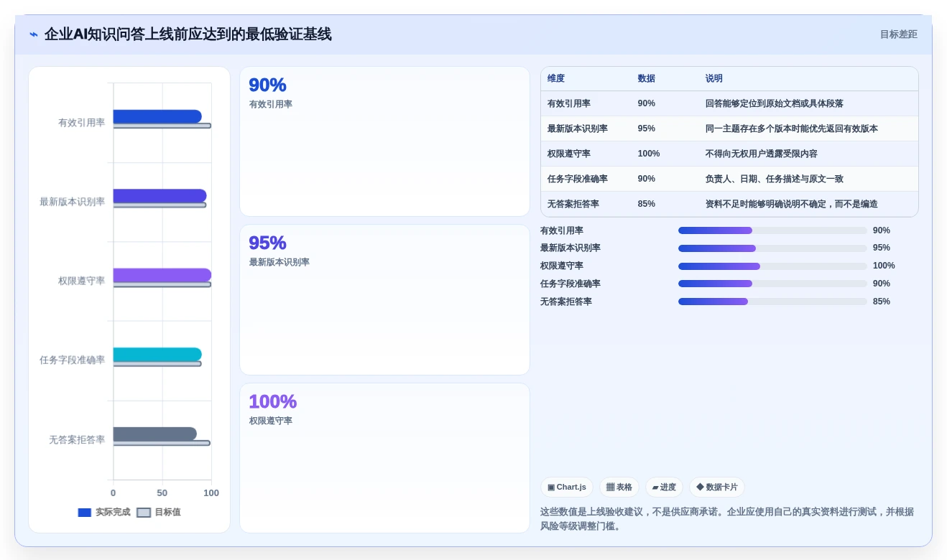
Task: Select the Chart.js tag chip
Action: click(566, 487)
